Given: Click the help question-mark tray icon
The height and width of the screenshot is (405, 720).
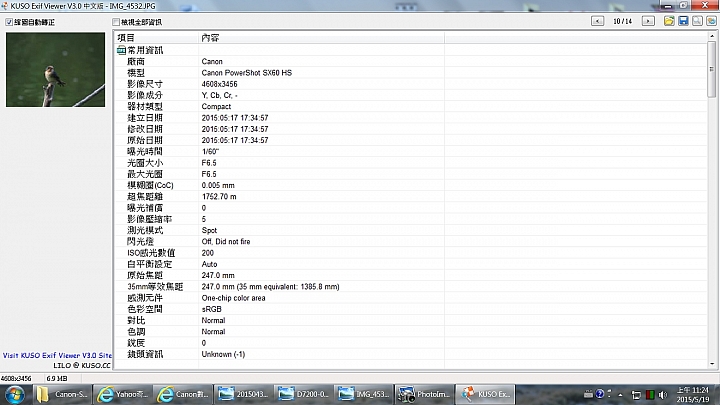Looking at the screenshot, I should 600,394.
